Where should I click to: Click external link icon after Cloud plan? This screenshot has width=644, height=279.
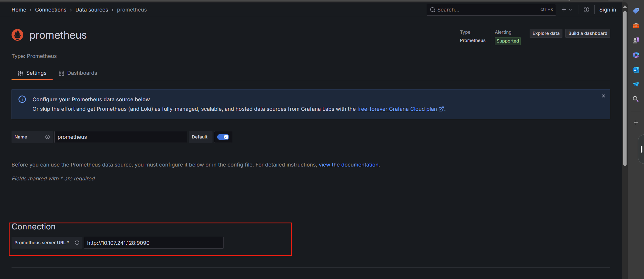[441, 109]
